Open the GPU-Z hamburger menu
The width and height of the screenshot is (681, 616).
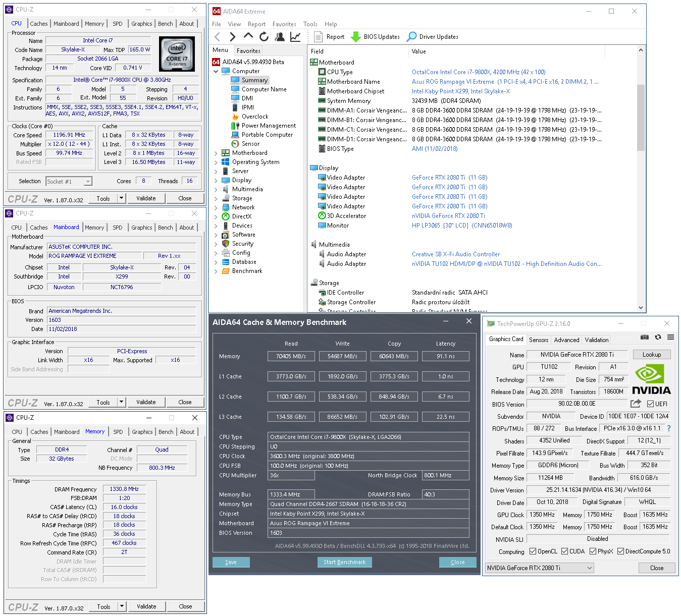670,337
